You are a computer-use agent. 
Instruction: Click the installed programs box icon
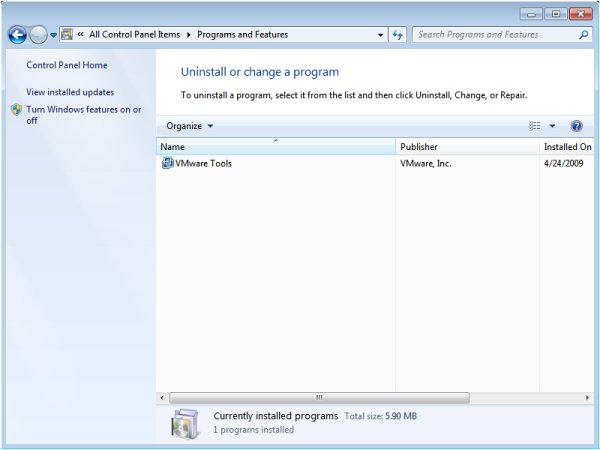point(186,424)
